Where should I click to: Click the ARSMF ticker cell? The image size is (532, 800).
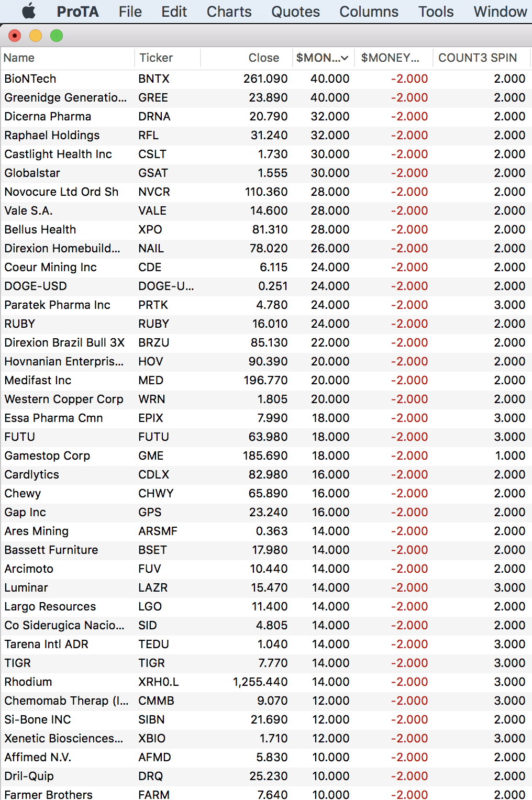coord(158,531)
